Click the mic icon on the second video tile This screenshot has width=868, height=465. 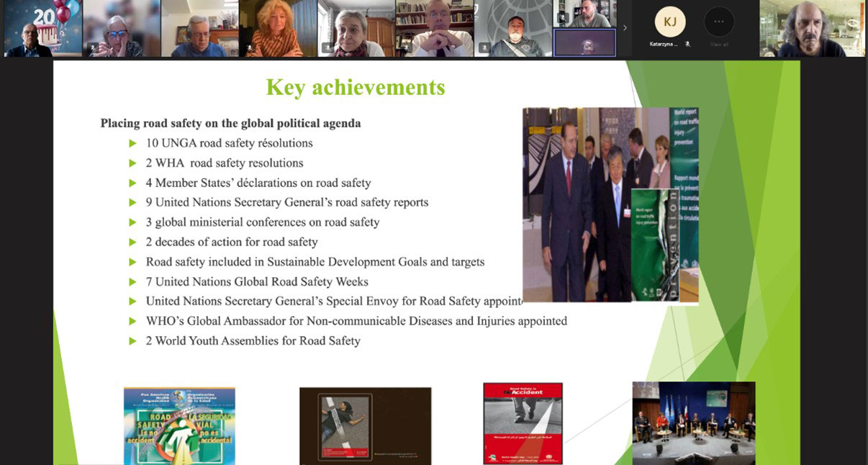93,48
